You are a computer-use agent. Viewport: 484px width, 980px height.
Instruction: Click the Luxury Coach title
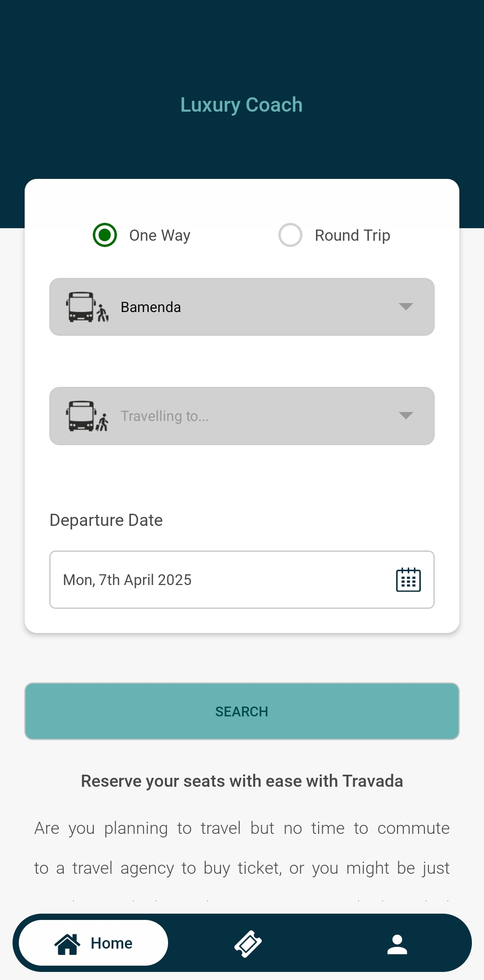click(x=242, y=105)
